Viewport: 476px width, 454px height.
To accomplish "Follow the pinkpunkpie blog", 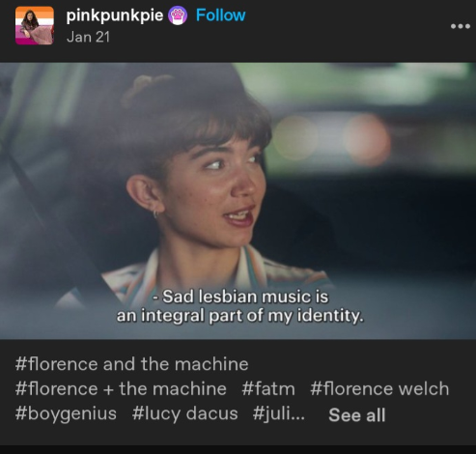I will [x=220, y=15].
